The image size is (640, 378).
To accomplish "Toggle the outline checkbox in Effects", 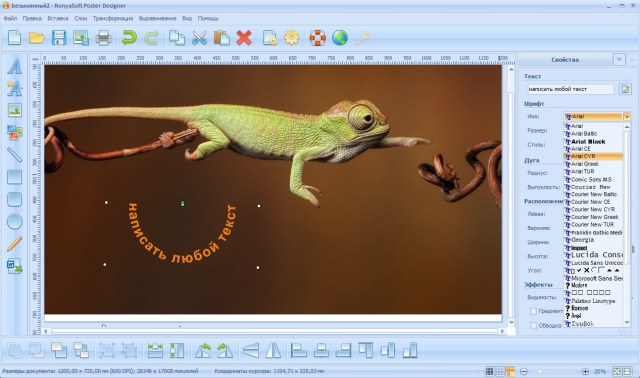I will point(533,325).
